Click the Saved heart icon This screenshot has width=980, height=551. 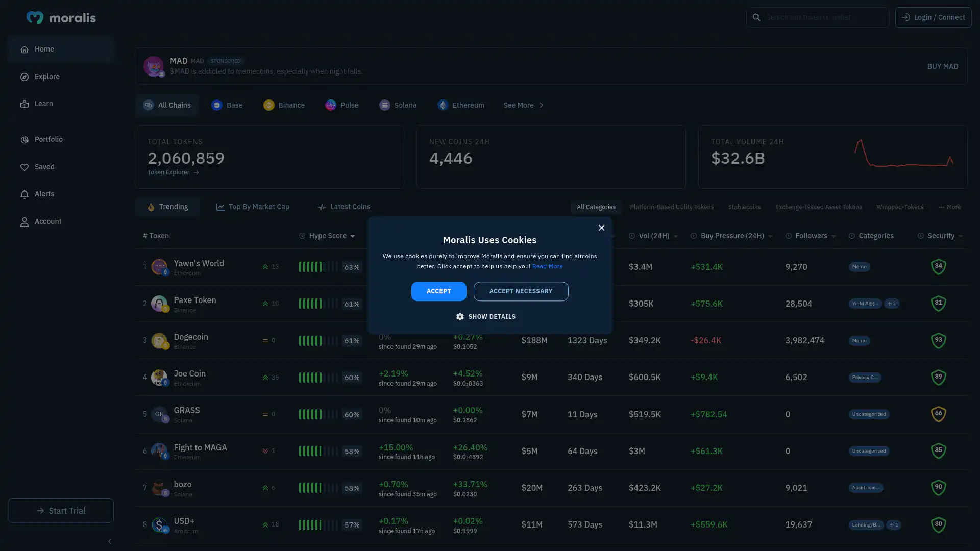click(x=24, y=167)
